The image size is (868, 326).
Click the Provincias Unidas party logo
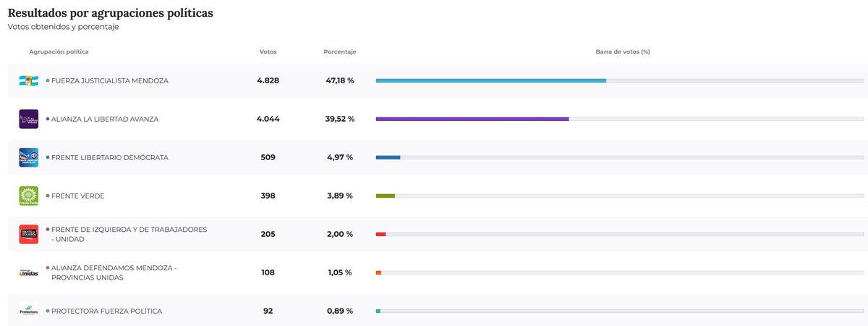[28, 272]
